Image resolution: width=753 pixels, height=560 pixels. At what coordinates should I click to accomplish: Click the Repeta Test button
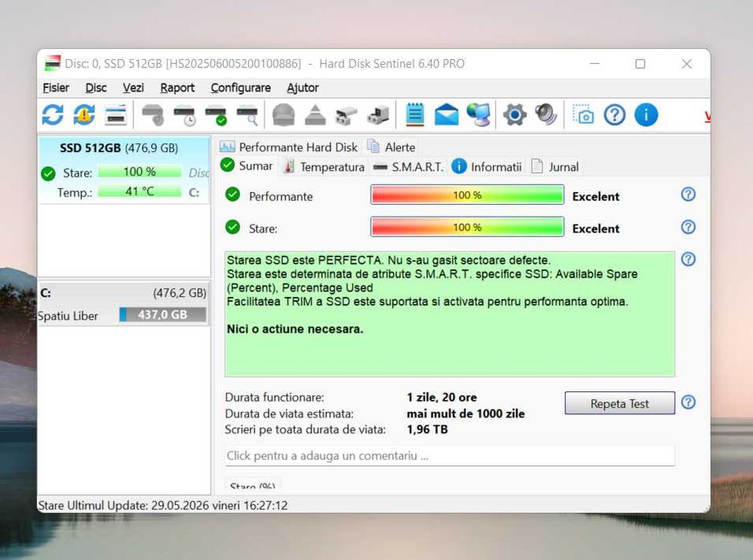click(619, 403)
